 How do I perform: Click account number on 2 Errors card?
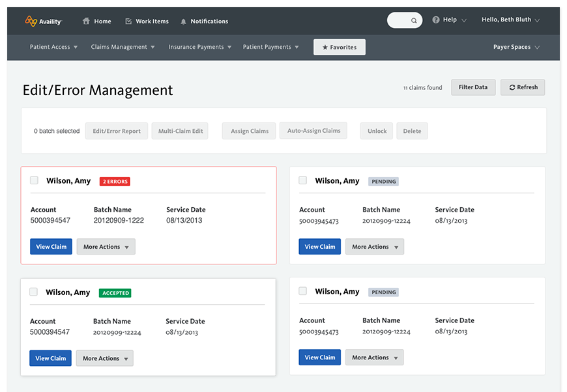[x=50, y=220]
